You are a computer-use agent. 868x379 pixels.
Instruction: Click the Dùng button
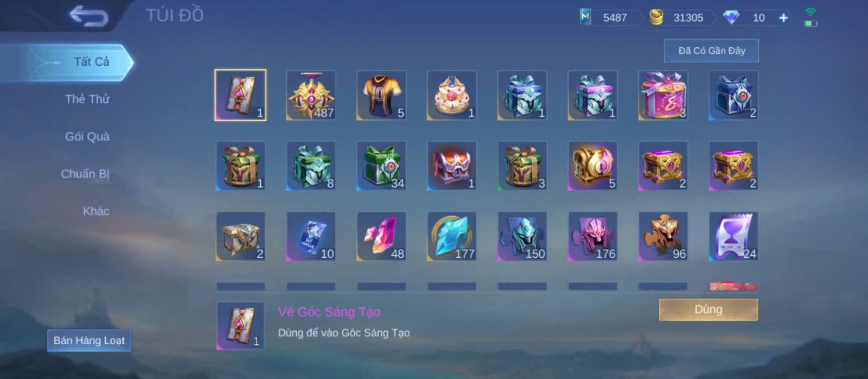click(x=708, y=309)
